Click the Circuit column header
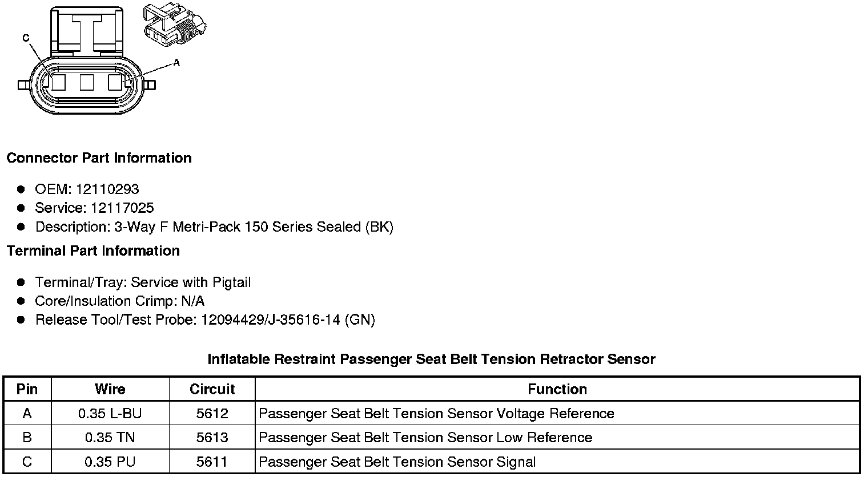This screenshot has width=868, height=477. pos(212,389)
